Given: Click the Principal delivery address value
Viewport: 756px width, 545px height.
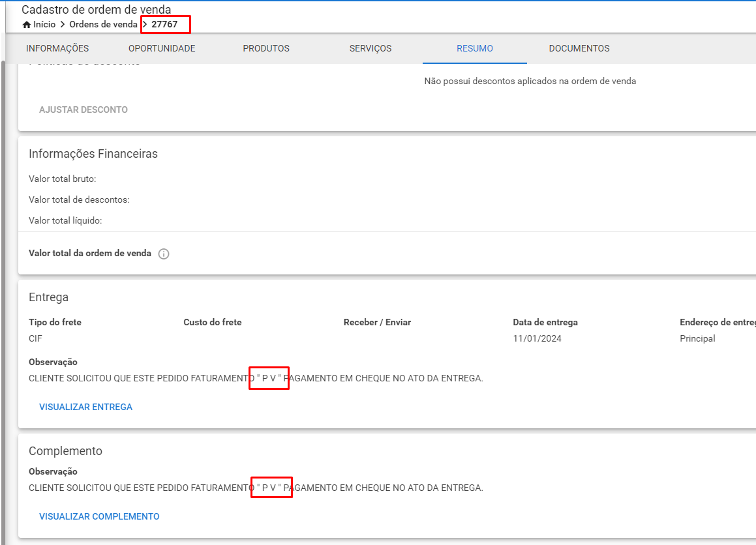Looking at the screenshot, I should click(x=697, y=338).
